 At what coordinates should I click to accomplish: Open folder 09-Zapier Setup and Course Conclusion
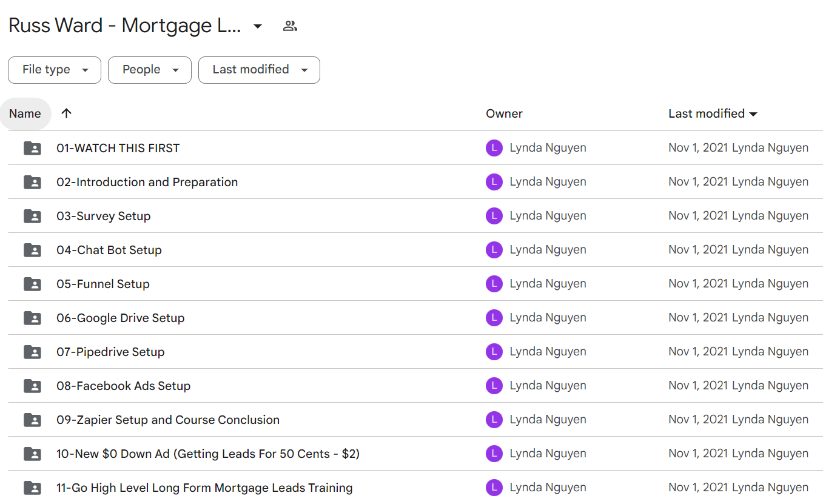pyautogui.click(x=168, y=420)
